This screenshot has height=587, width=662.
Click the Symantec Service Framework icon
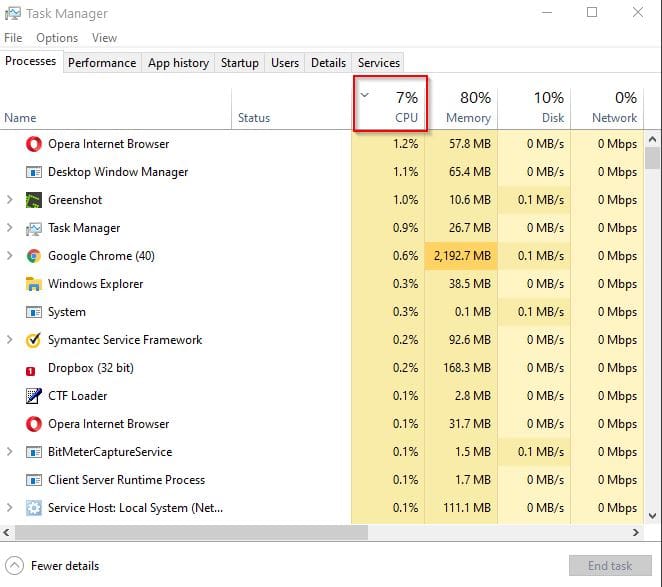point(33,340)
